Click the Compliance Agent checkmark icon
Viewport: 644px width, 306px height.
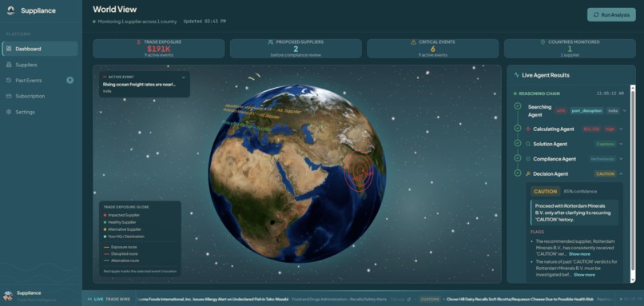coord(518,158)
